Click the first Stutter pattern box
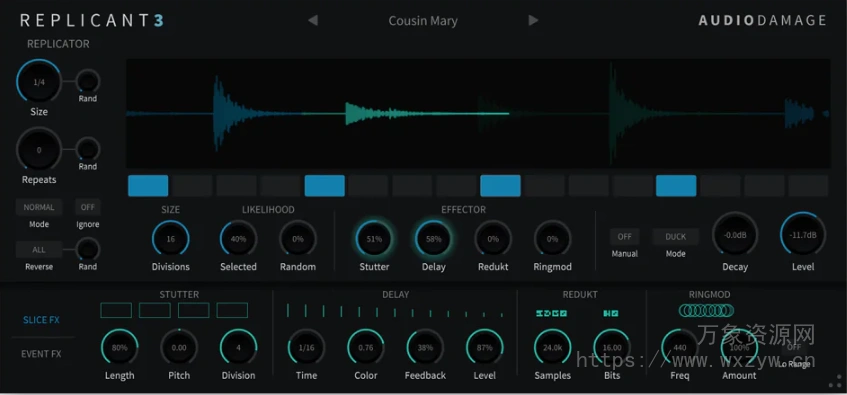 click(116, 310)
